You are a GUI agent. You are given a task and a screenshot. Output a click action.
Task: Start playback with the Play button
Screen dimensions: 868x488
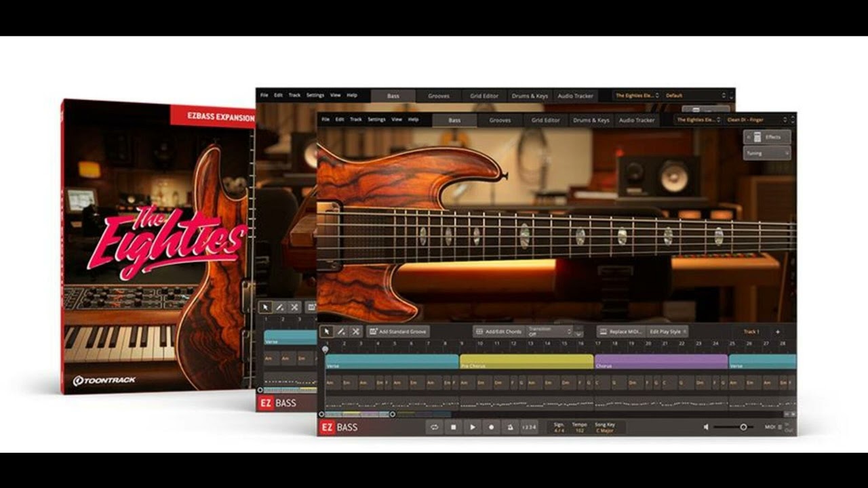[x=473, y=427]
